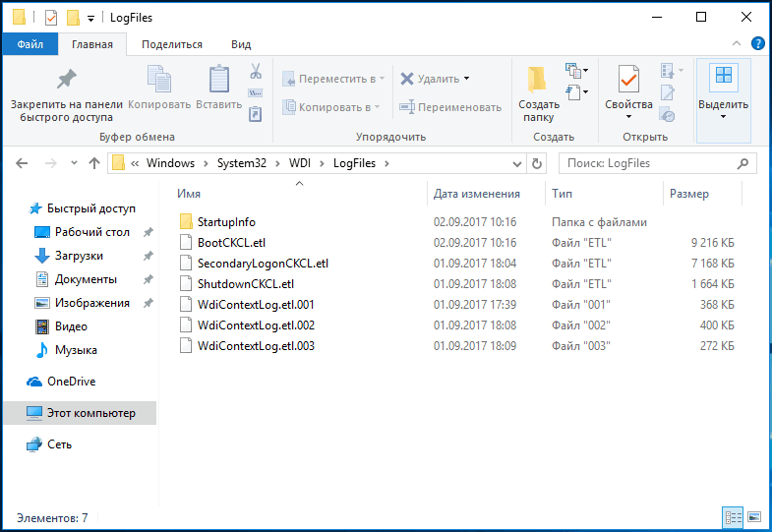Click the Edit pencil icon in ribbon
The height and width of the screenshot is (532, 772).
[x=668, y=92]
